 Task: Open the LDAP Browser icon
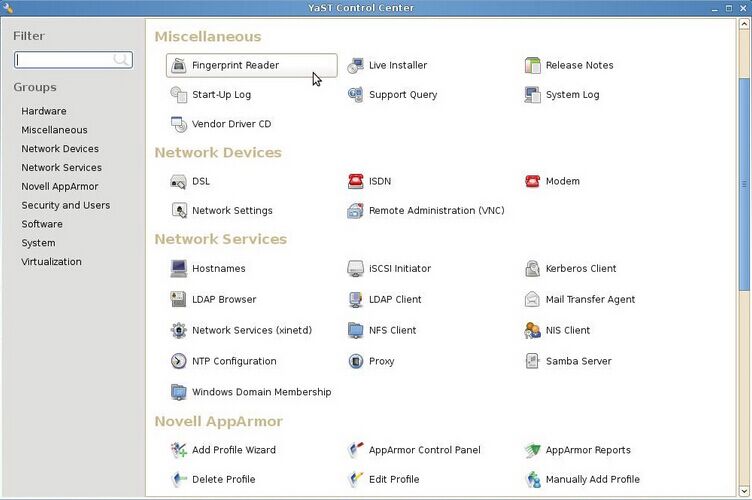point(178,299)
